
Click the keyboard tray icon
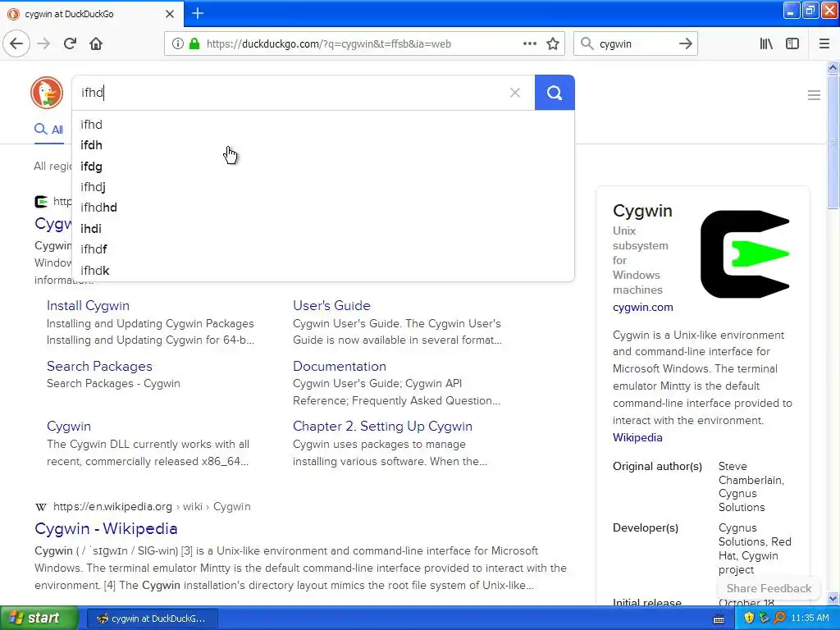(719, 619)
